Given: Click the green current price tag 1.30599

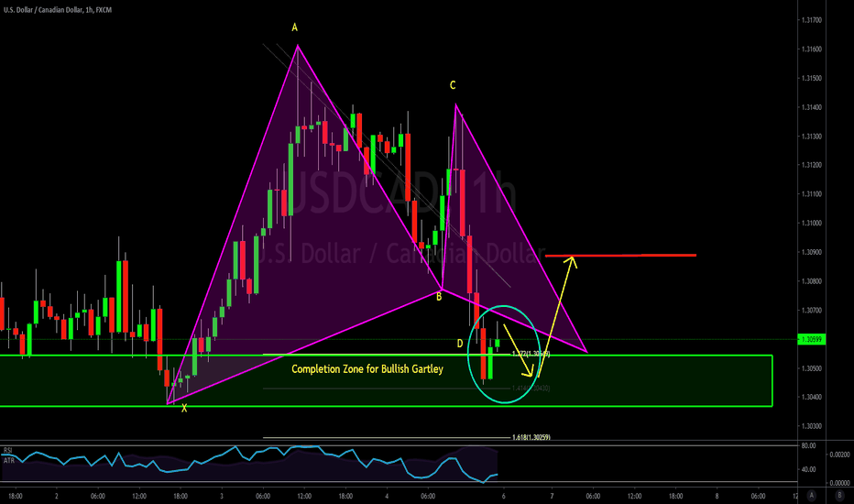Looking at the screenshot, I should (812, 339).
